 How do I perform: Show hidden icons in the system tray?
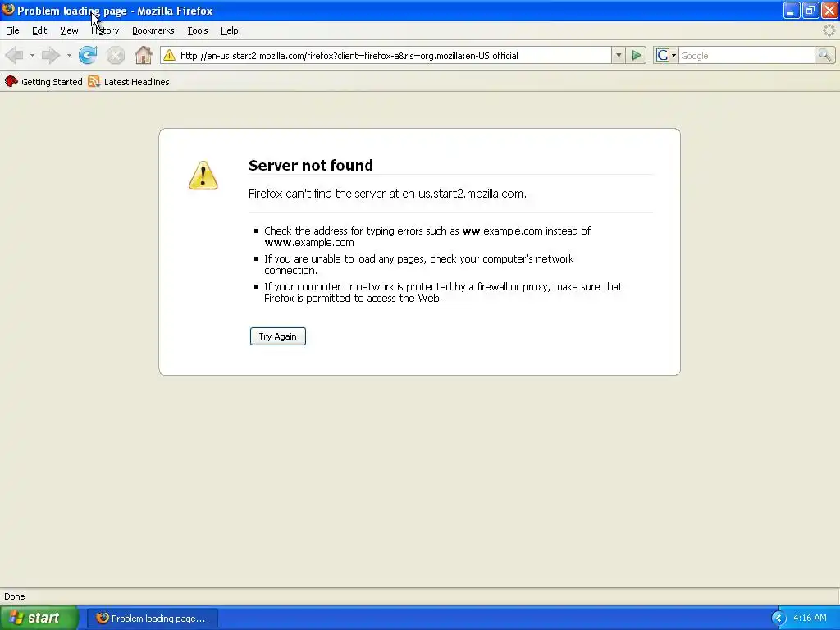coord(778,618)
